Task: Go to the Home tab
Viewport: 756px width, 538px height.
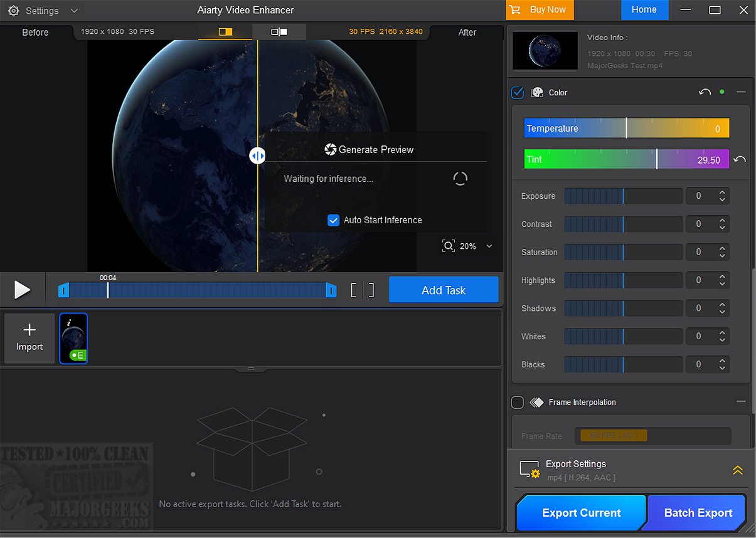Action: coord(644,9)
